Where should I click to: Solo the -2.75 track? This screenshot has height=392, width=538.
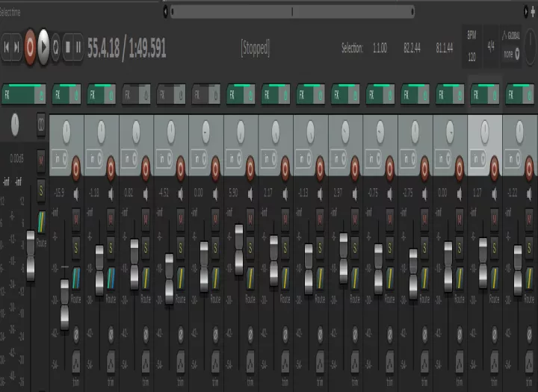tap(424, 248)
